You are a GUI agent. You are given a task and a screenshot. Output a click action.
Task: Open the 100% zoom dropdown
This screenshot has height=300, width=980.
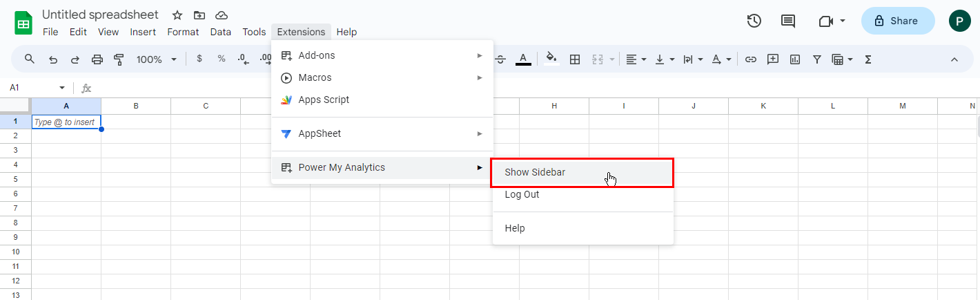[156, 59]
